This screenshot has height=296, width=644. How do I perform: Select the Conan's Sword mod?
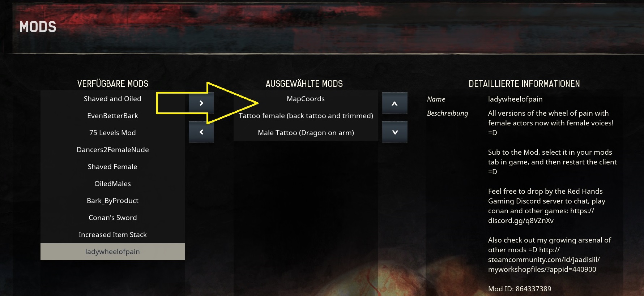click(112, 218)
